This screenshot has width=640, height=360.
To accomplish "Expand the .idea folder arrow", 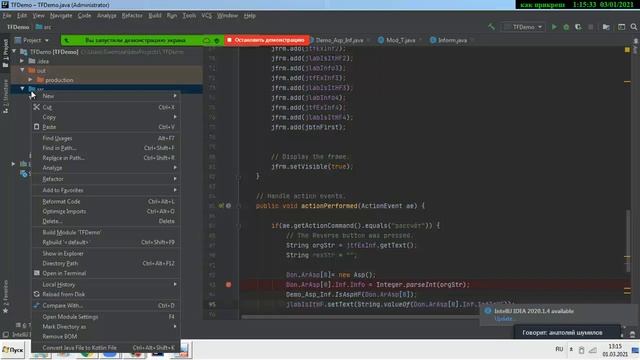I will [22, 61].
